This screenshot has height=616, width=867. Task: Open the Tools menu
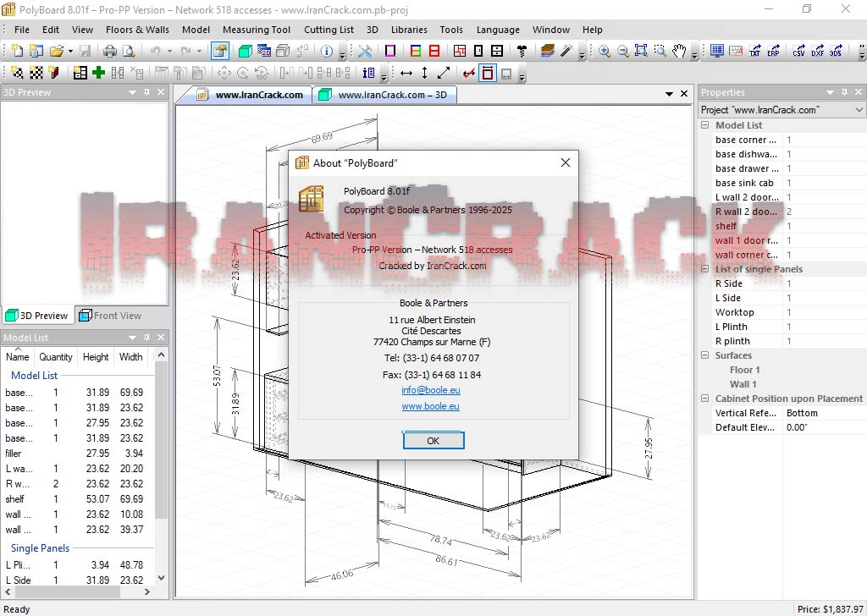451,29
